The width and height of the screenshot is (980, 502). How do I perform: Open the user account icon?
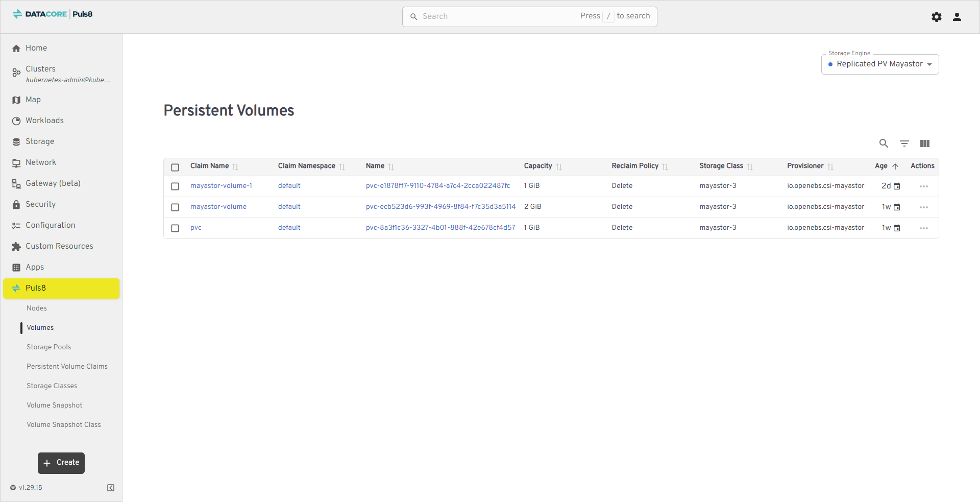click(957, 17)
